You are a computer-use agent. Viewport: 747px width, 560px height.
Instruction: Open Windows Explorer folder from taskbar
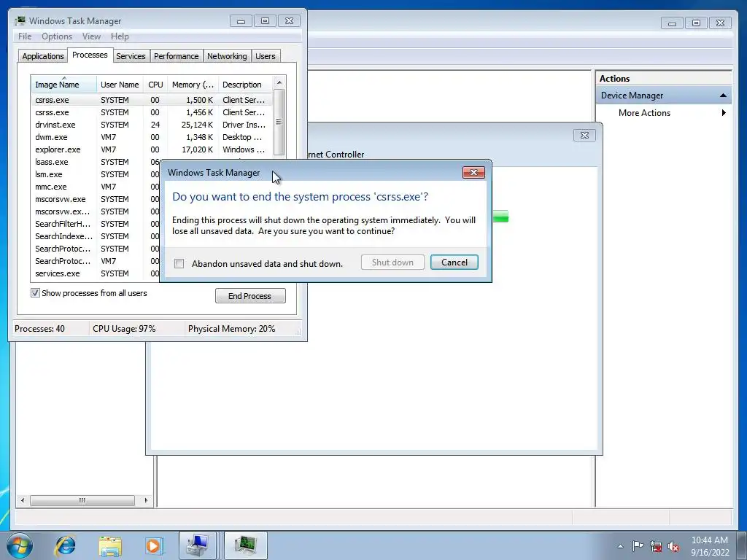[x=110, y=545]
